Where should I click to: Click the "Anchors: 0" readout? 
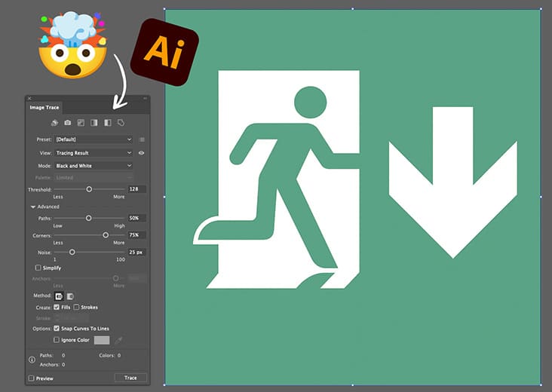(x=53, y=365)
